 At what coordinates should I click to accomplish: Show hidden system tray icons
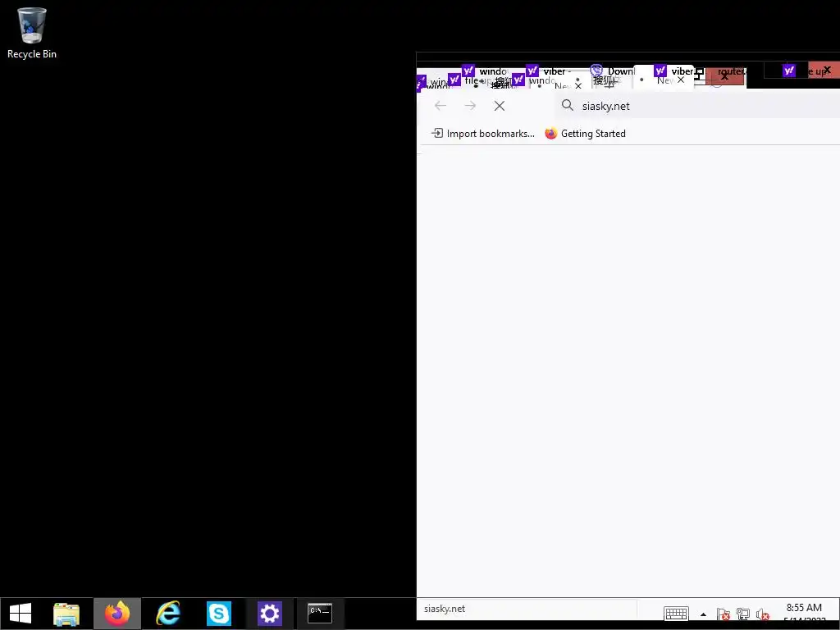[703, 614]
